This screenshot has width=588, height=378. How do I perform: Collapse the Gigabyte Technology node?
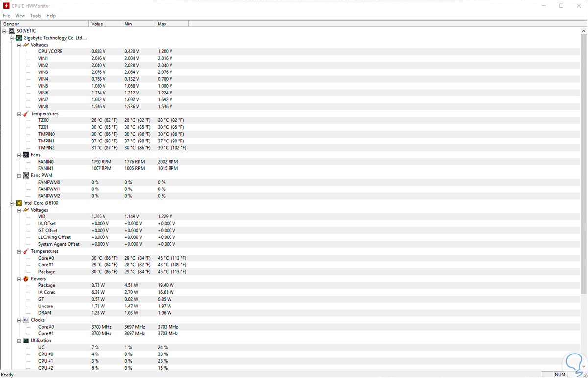[12, 38]
